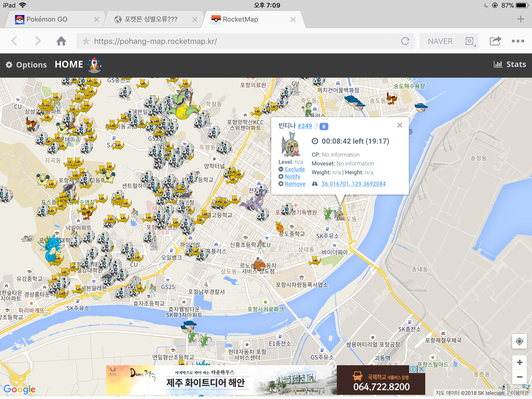Click the Feebas marker under the popup

pyautogui.click(x=339, y=214)
